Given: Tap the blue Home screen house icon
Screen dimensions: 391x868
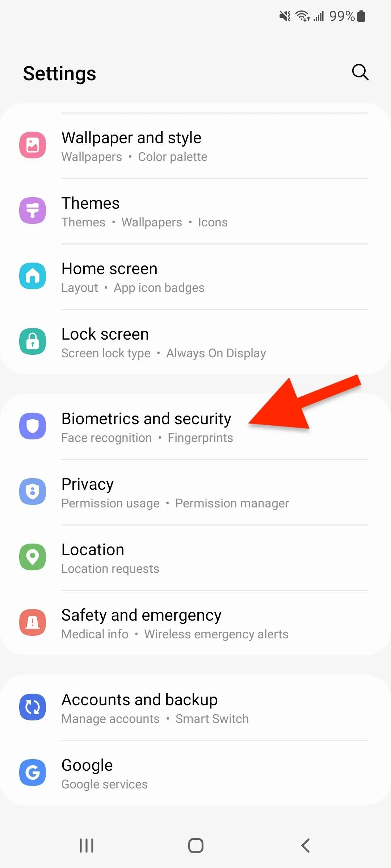Looking at the screenshot, I should [x=33, y=276].
